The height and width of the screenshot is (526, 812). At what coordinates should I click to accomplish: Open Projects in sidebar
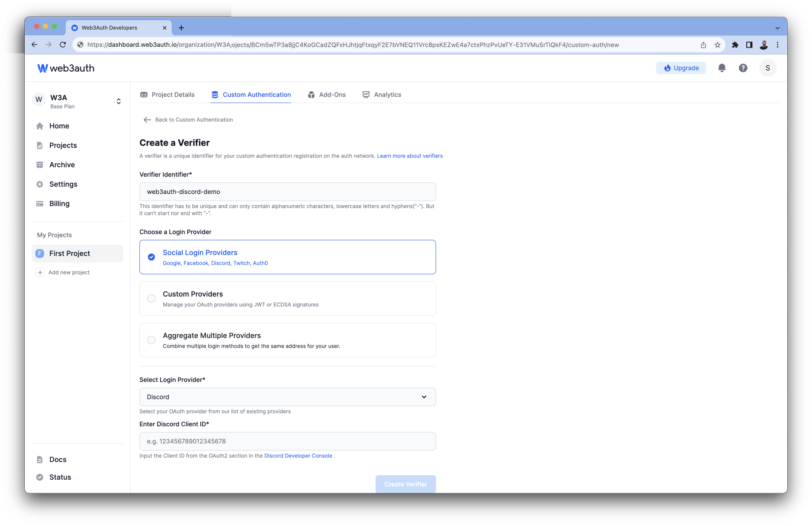pos(63,145)
